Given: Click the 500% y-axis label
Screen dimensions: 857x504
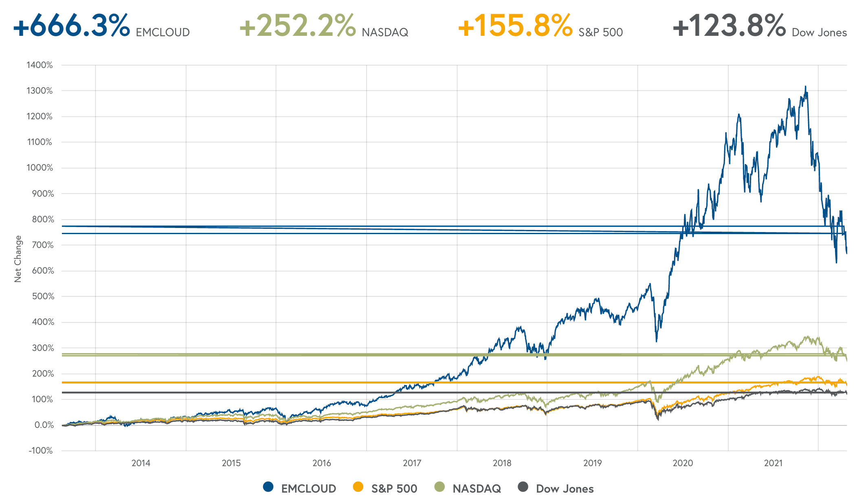Looking at the screenshot, I should point(43,296).
